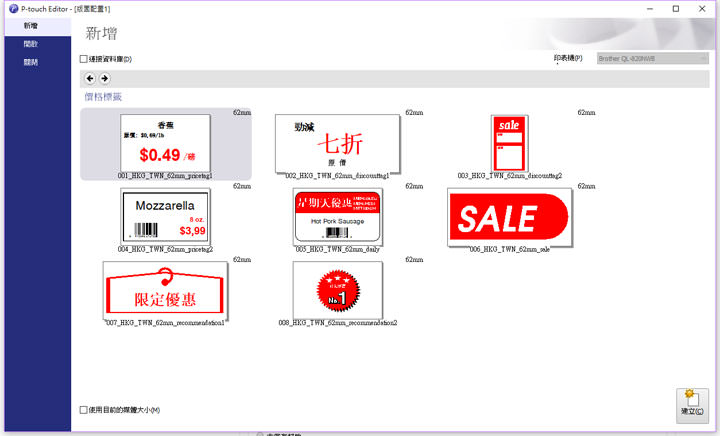
Task: Select the 001 banana pricetag1 template
Action: point(166,143)
